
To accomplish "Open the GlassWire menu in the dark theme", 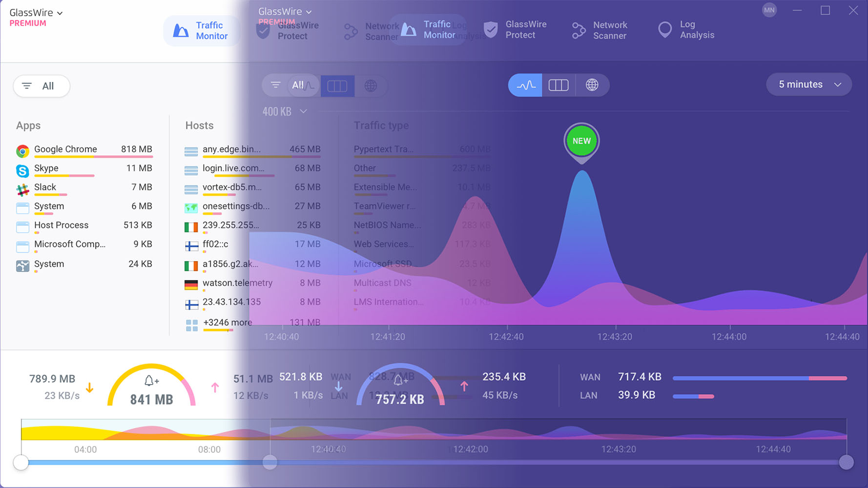I will tap(285, 11).
